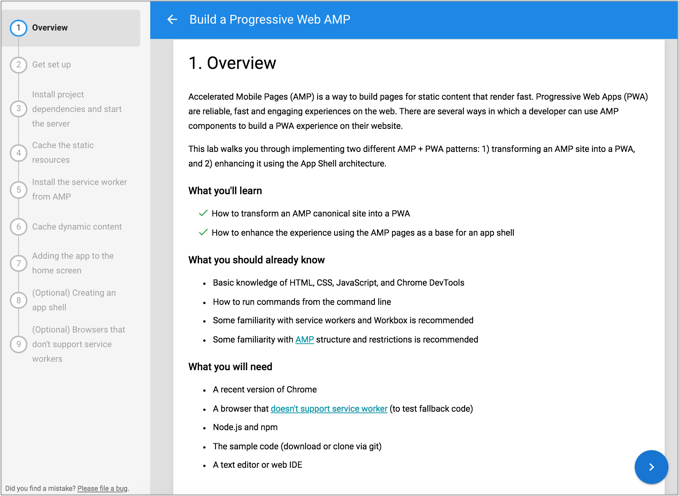
Task: Click the Please file a bug link
Action: point(103,488)
